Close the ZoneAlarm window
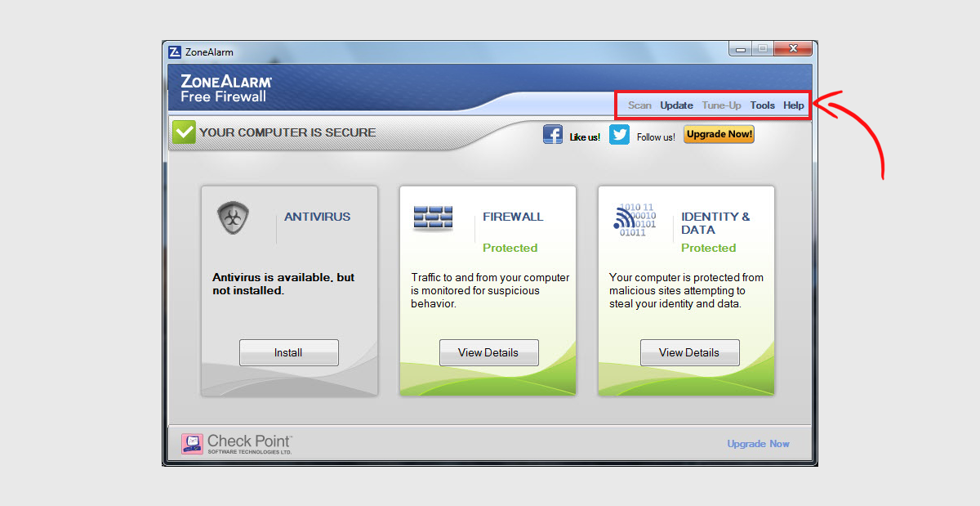 pos(792,50)
